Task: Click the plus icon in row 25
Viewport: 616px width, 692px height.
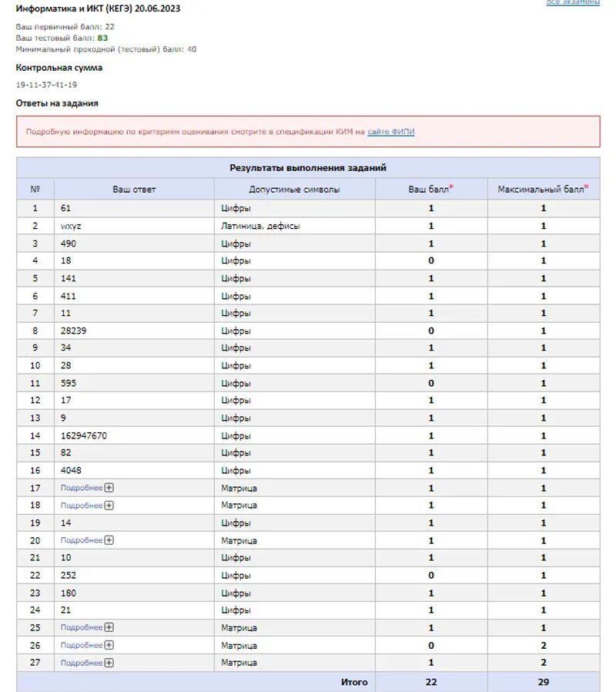Action: coord(109,627)
